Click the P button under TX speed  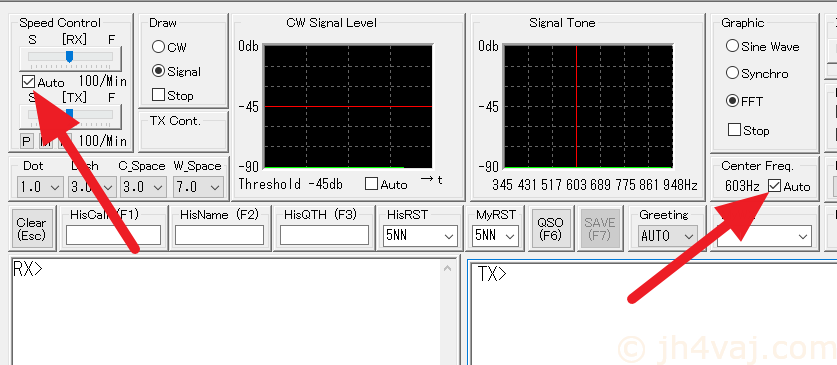27,141
